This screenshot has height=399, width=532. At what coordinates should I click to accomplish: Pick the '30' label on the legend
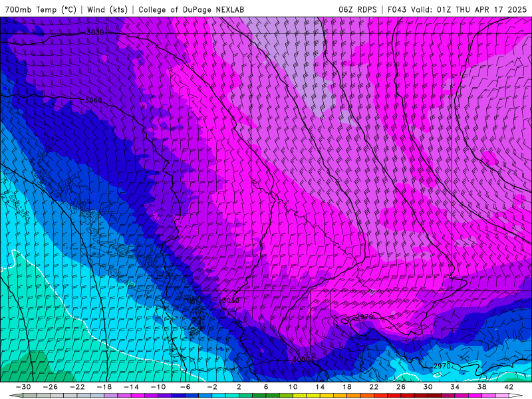coord(428,387)
